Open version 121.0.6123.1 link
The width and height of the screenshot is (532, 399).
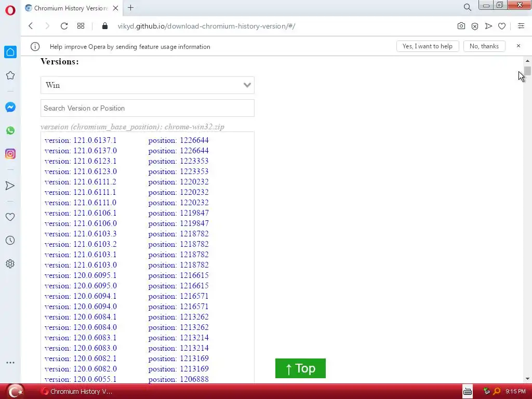point(81,161)
